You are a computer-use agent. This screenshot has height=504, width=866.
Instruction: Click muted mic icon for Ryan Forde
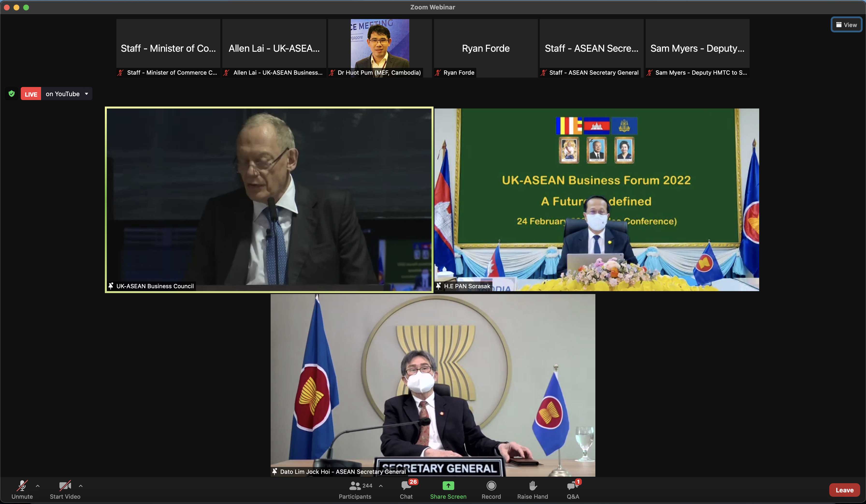tap(438, 72)
